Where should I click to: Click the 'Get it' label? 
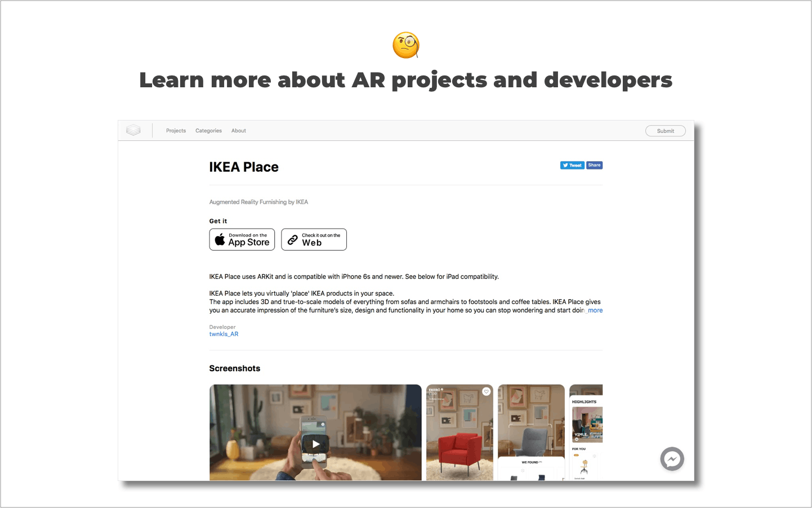[218, 221]
